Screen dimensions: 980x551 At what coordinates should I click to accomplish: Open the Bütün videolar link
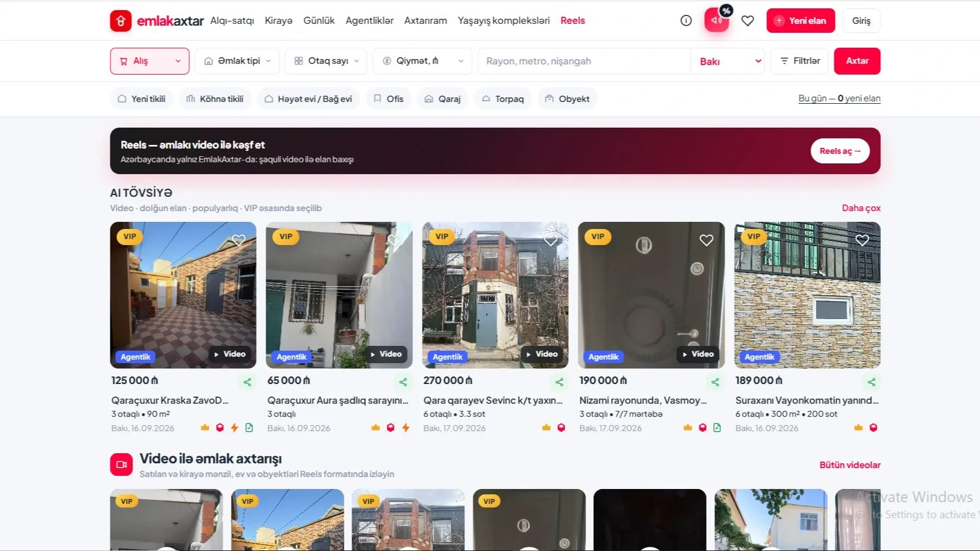pyautogui.click(x=850, y=465)
